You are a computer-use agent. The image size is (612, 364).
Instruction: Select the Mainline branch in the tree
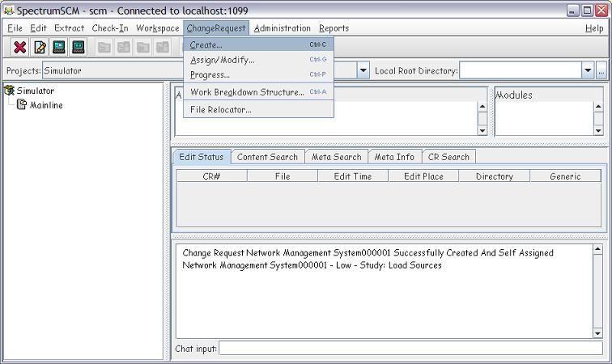coord(45,105)
